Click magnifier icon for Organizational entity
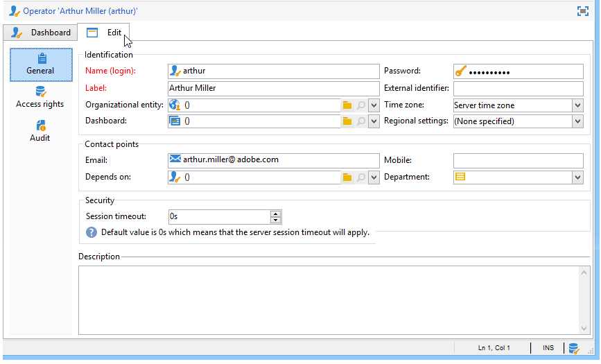Viewport: 601px width, 364px height. (361, 105)
